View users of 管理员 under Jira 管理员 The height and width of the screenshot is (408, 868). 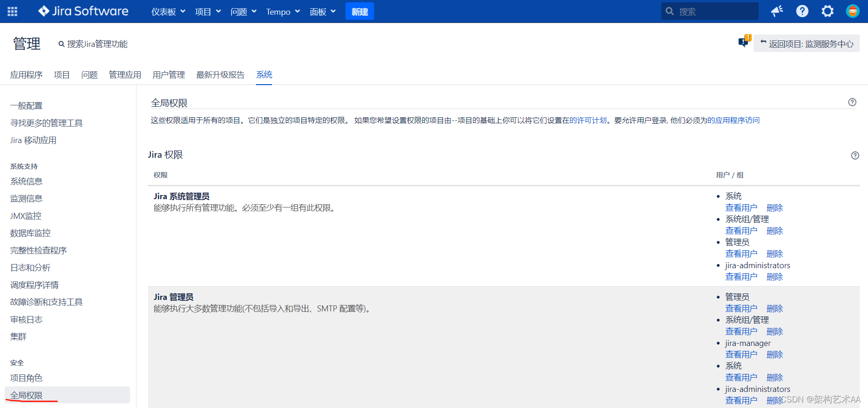741,309
